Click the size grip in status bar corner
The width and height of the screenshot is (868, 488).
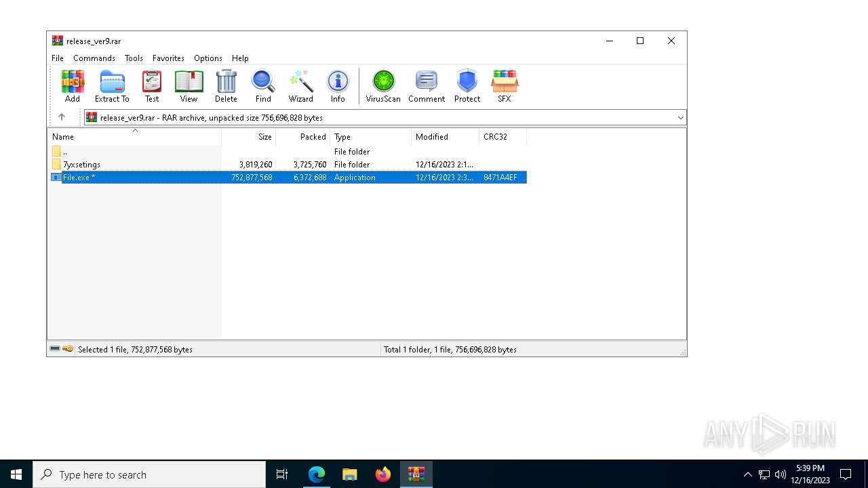pos(682,352)
